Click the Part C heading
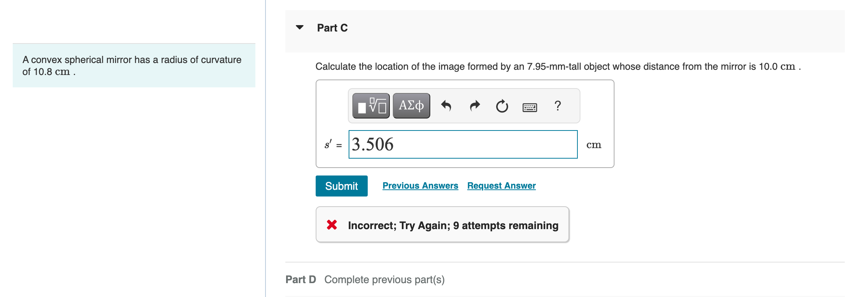The height and width of the screenshot is (297, 868). click(x=332, y=27)
